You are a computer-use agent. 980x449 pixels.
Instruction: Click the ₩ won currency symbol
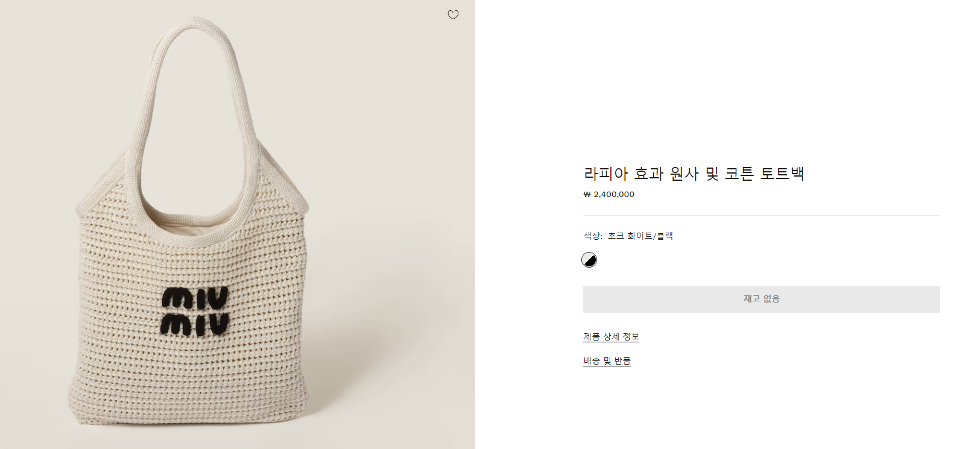(x=587, y=195)
